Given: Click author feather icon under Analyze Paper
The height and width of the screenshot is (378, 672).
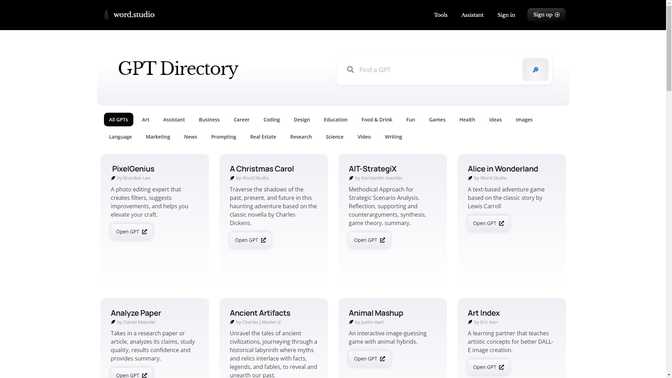Looking at the screenshot, I should pos(113,322).
